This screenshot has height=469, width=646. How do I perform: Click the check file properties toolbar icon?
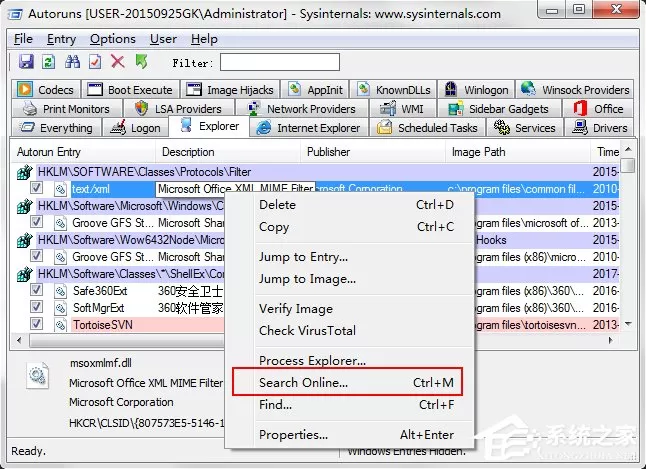[95, 62]
